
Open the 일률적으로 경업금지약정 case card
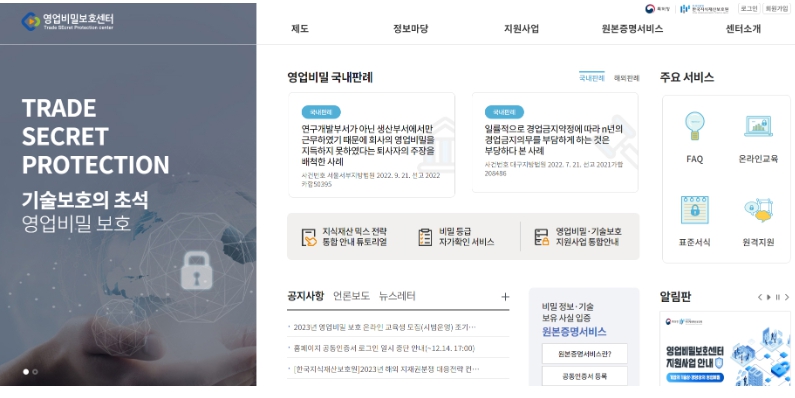click(x=555, y=142)
